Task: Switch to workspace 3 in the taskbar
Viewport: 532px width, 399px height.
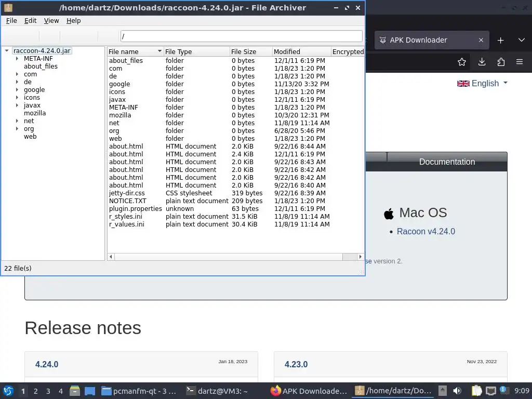Action: (x=48, y=391)
